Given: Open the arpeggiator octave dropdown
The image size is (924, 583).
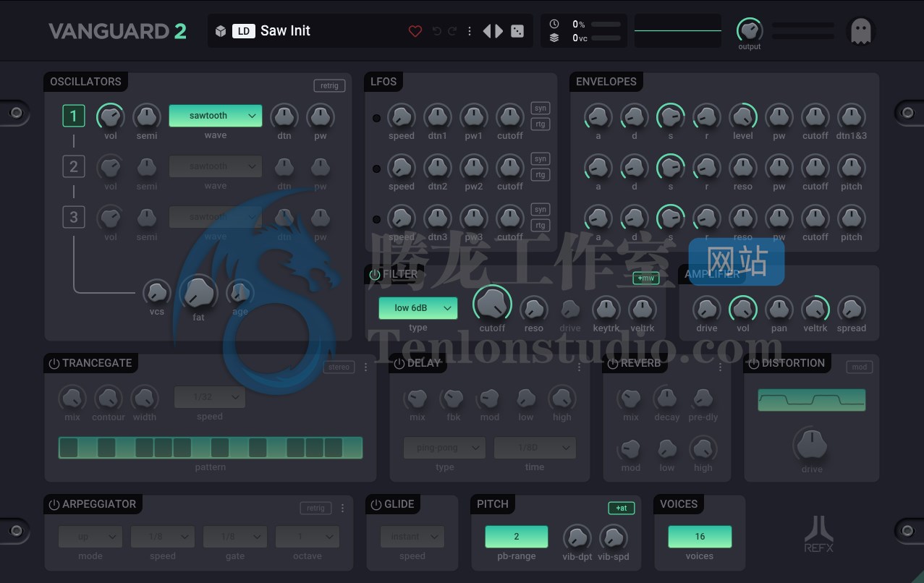Looking at the screenshot, I should 308,537.
